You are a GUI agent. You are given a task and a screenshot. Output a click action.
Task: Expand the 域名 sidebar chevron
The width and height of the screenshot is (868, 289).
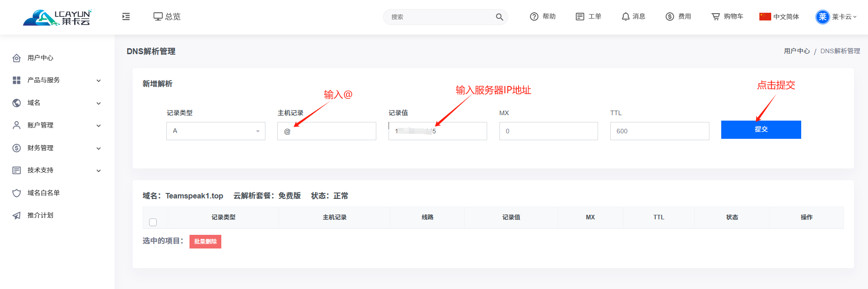99,103
